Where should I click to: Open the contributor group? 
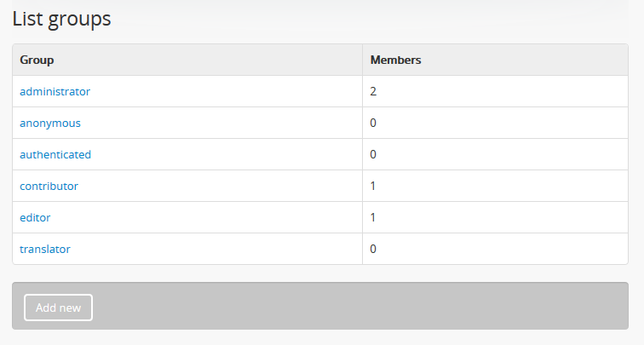coord(49,186)
